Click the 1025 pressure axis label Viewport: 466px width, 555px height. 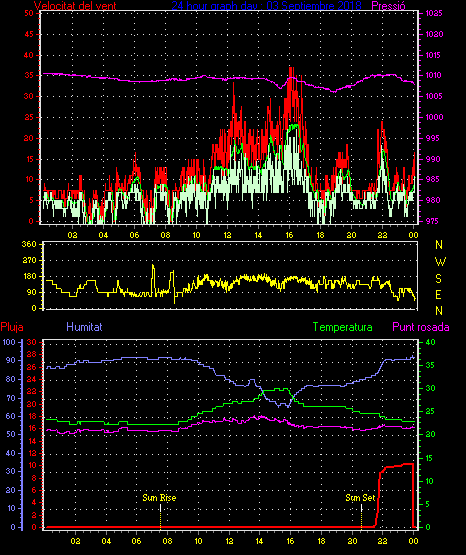(434, 13)
